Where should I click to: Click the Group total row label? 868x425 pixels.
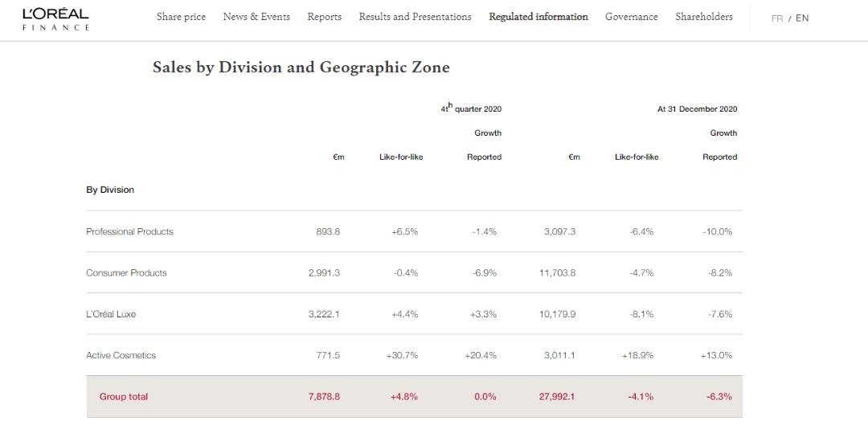124,397
